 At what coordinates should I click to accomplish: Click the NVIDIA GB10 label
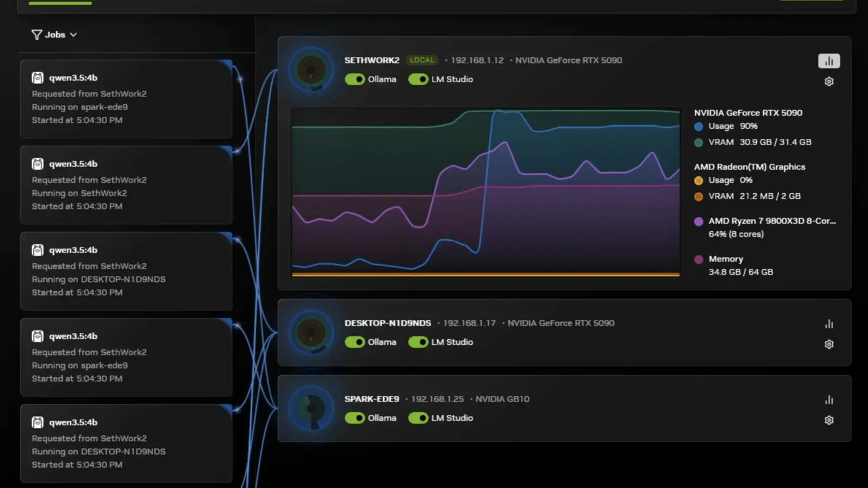[x=502, y=399]
